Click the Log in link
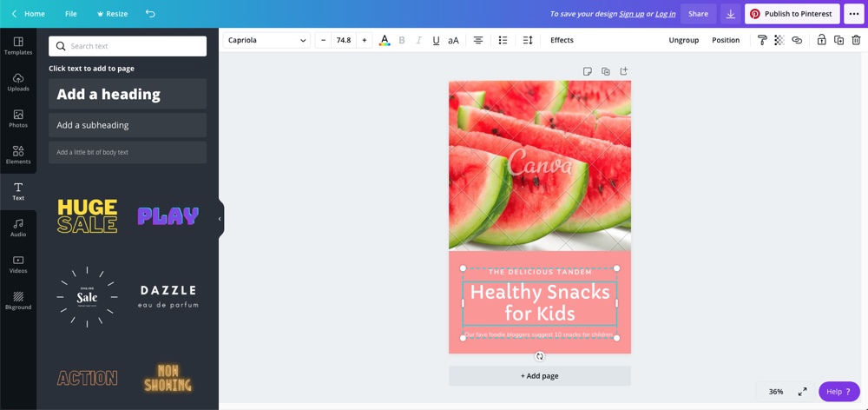The width and height of the screenshot is (868, 410). [666, 14]
